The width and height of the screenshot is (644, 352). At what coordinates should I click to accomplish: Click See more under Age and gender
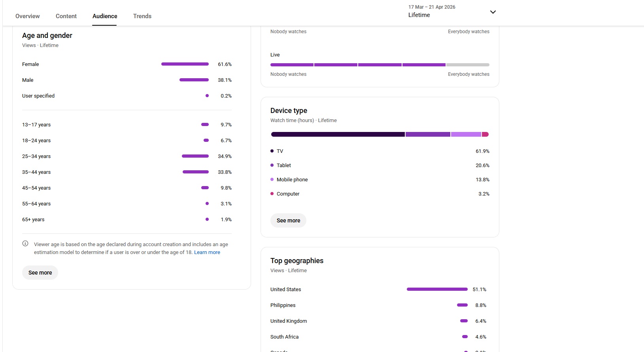click(40, 273)
